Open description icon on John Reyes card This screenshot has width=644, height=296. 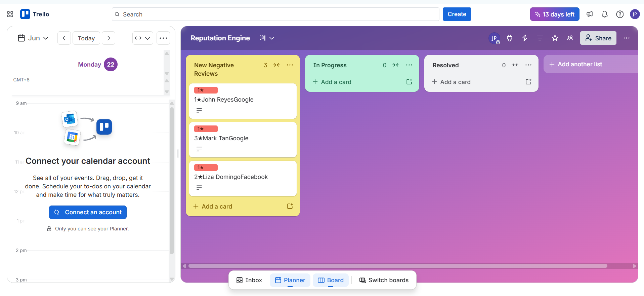pyautogui.click(x=199, y=110)
